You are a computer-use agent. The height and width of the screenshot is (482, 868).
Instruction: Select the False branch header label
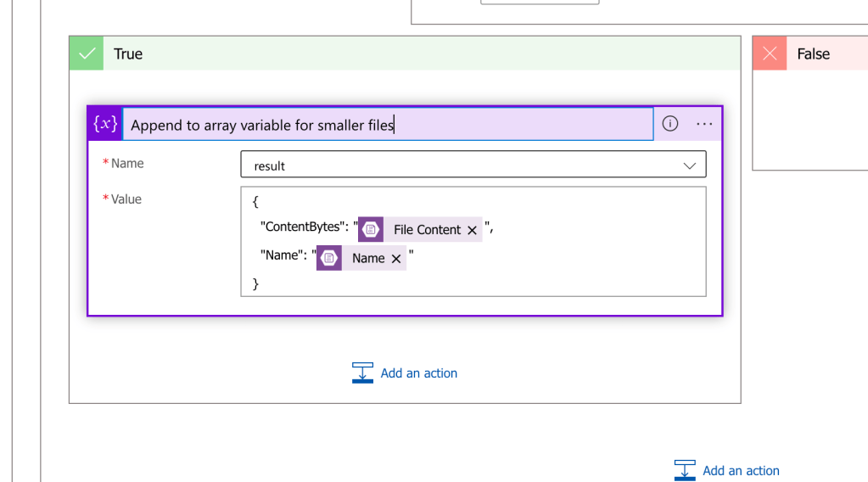pos(813,53)
